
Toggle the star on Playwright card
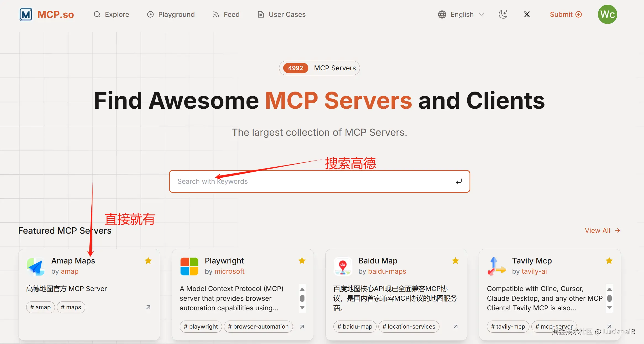[x=302, y=261]
